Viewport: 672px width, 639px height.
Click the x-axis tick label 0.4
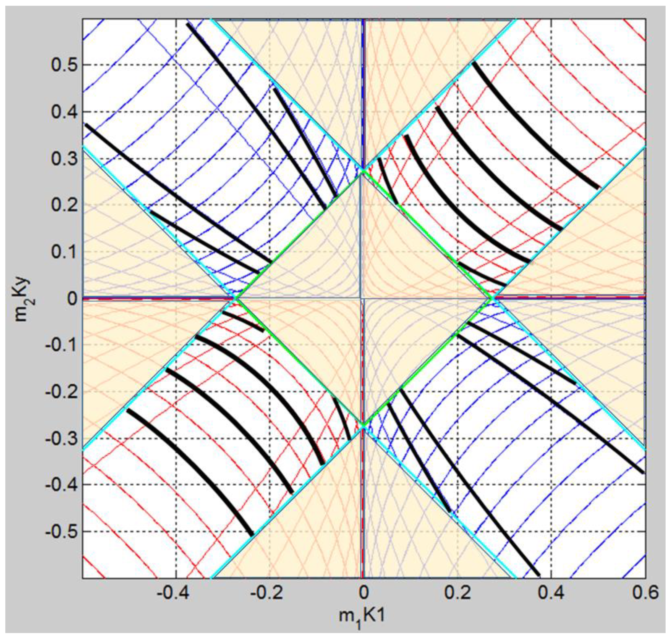(x=551, y=592)
